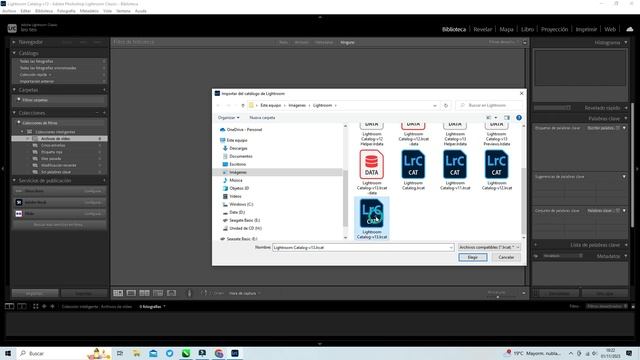Open the Archivos compatibles file type dropdown
The width and height of the screenshot is (640, 360).
[489, 247]
